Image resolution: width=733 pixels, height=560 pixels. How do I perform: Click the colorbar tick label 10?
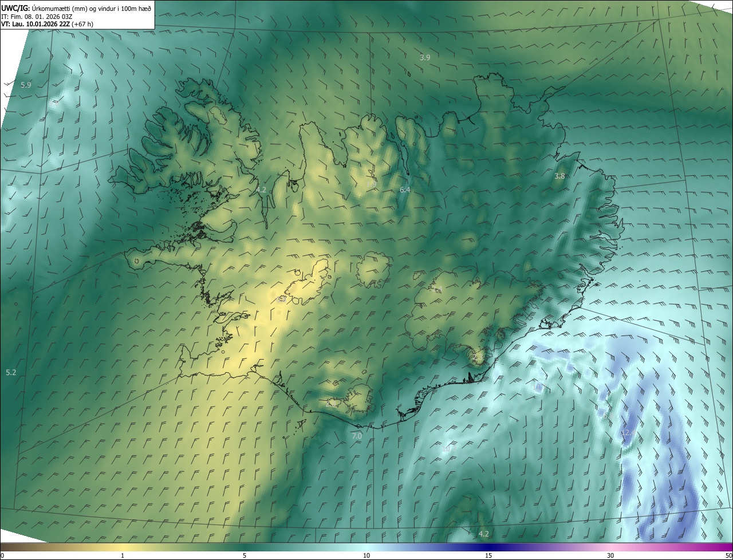(366, 555)
